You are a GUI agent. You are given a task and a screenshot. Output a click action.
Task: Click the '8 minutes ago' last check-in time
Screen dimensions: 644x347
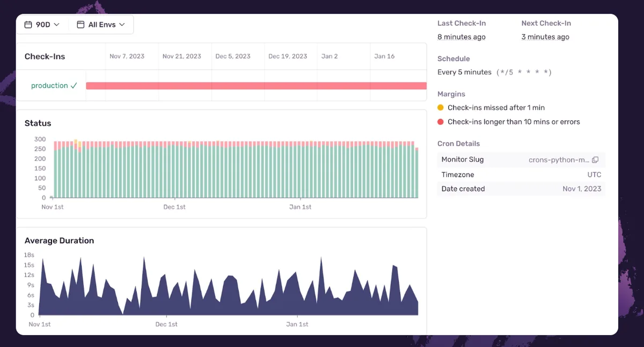pos(462,37)
